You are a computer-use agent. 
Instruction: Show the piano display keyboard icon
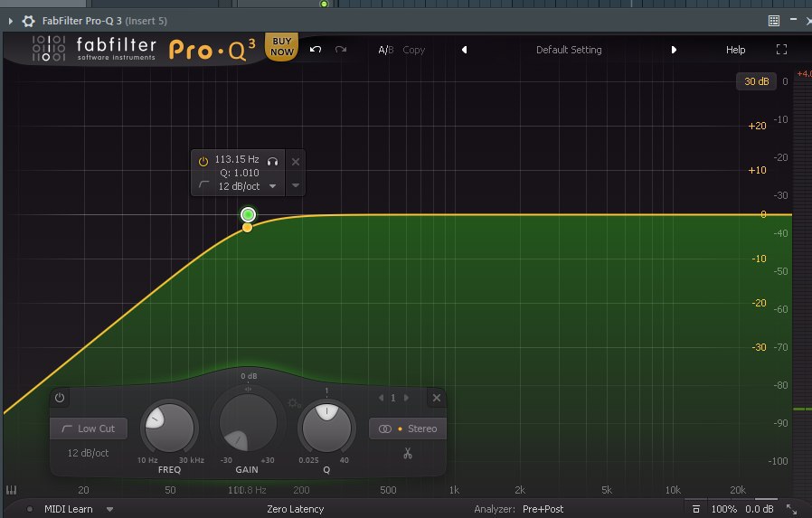(12, 490)
